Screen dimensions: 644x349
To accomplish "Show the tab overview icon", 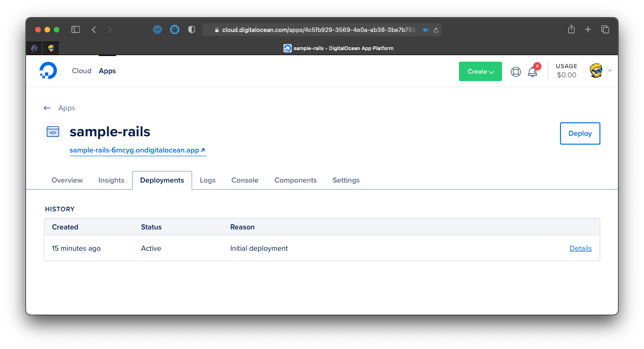I will tap(605, 30).
